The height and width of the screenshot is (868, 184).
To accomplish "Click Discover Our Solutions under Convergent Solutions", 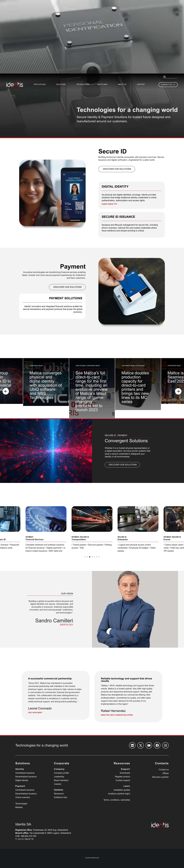I will tap(122, 465).
